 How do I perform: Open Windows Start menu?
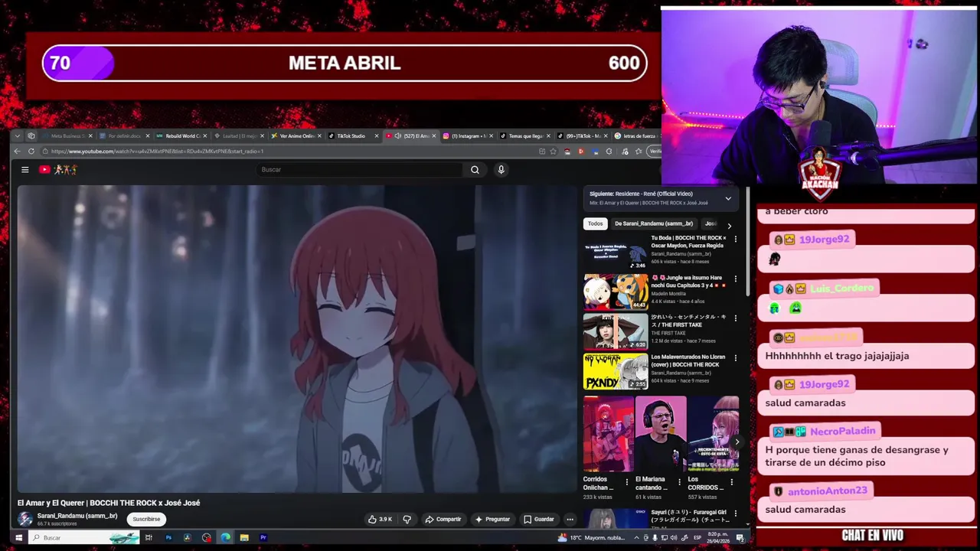pyautogui.click(x=18, y=538)
